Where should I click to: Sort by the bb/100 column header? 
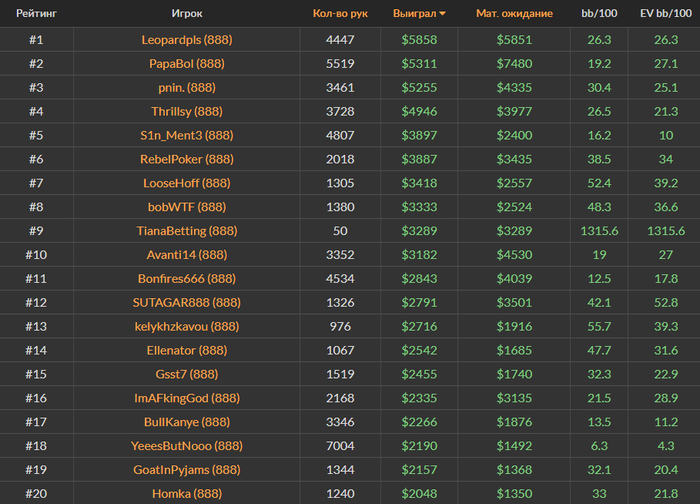[599, 14]
